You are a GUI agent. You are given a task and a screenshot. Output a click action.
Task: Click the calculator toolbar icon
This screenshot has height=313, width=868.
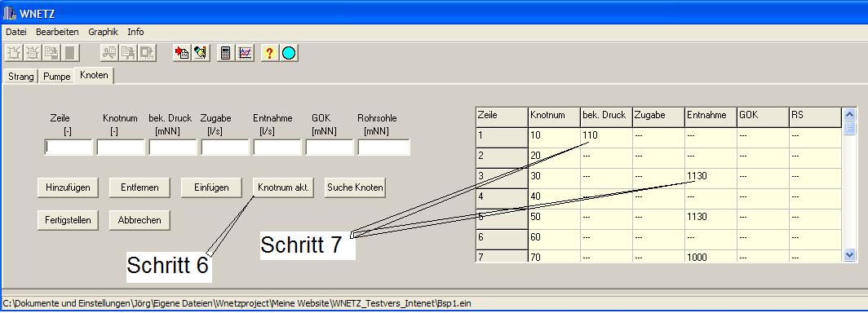click(225, 53)
